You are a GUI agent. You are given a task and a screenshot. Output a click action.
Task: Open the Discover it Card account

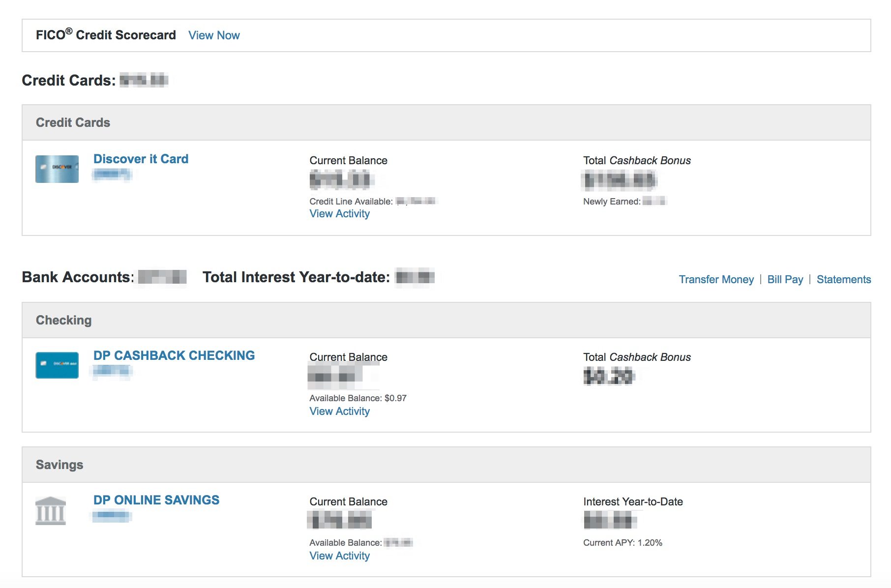[x=141, y=159]
